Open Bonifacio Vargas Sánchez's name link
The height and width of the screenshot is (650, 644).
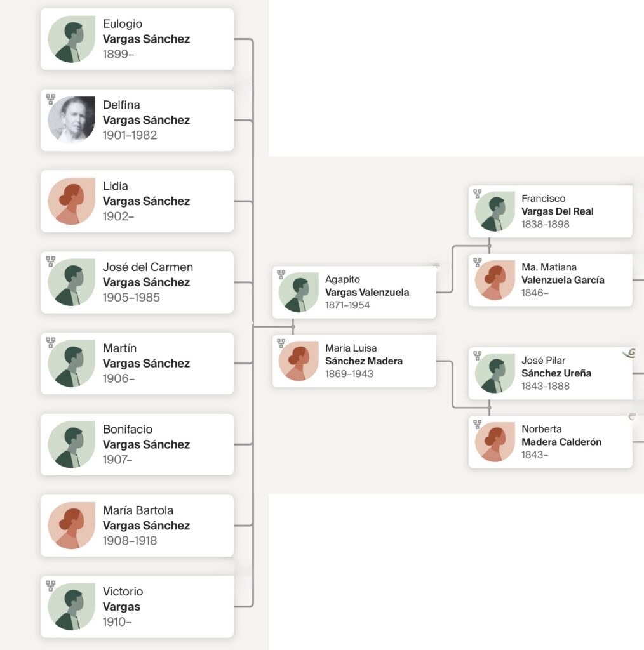146,444
